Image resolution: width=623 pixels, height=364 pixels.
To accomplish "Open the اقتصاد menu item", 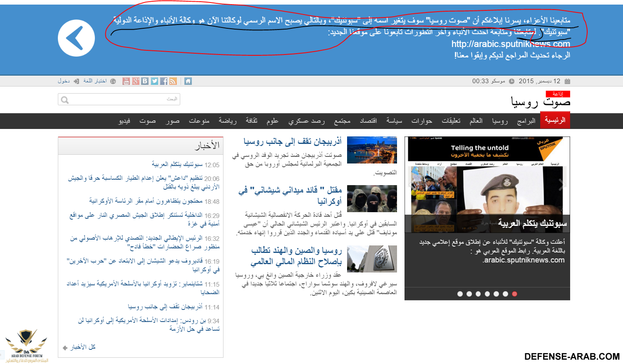I will (368, 121).
